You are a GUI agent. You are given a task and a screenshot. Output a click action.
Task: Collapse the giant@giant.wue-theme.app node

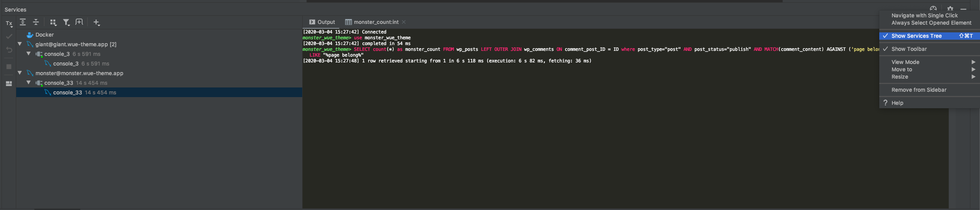tap(20, 44)
